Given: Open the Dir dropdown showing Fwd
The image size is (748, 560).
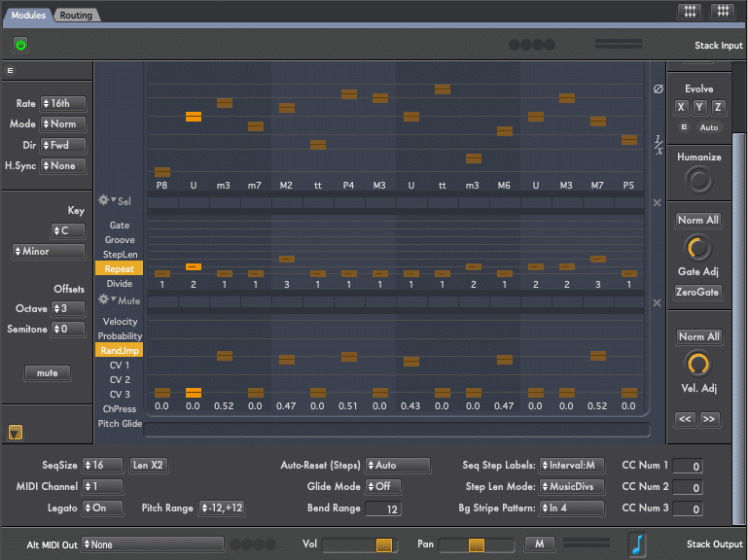Looking at the screenshot, I should coord(63,145).
